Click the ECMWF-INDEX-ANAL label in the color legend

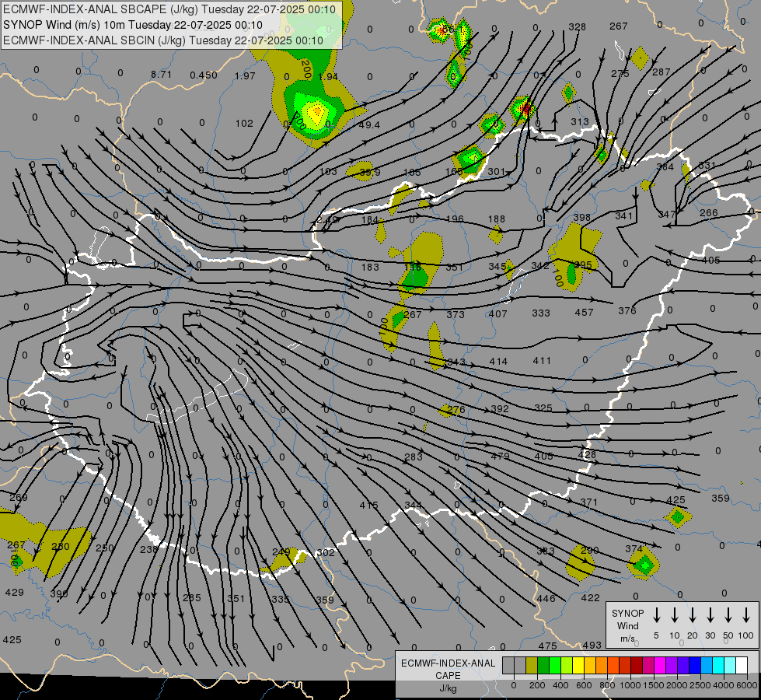click(448, 663)
